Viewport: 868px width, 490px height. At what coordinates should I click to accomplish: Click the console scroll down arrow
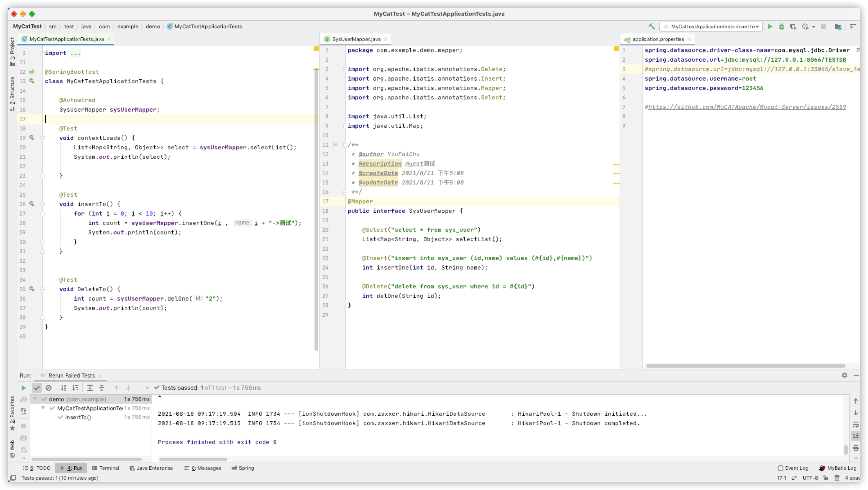coord(856,412)
